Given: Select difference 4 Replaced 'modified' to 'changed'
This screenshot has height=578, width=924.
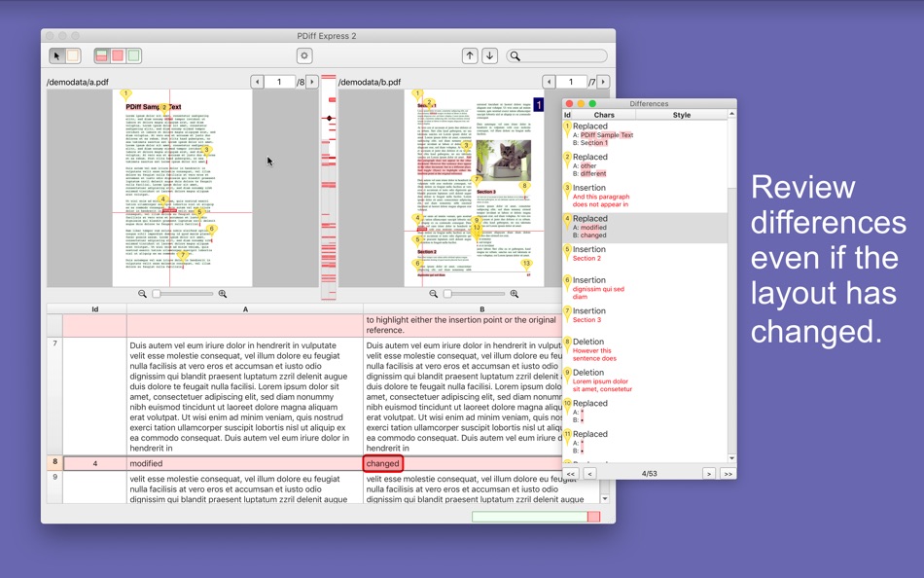Looking at the screenshot, I should pos(645,227).
